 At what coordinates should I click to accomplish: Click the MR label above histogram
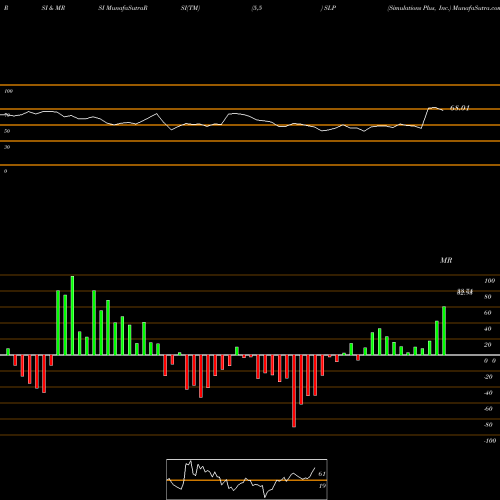tap(446, 260)
